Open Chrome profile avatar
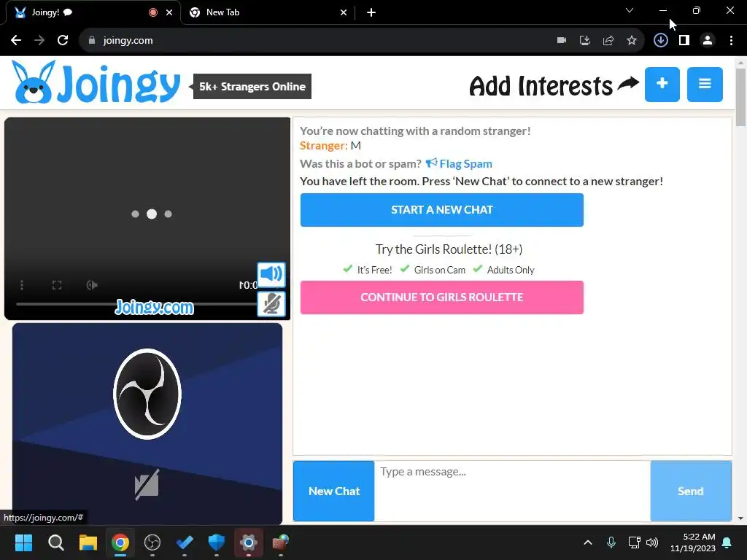The width and height of the screenshot is (747, 560). pyautogui.click(x=708, y=41)
